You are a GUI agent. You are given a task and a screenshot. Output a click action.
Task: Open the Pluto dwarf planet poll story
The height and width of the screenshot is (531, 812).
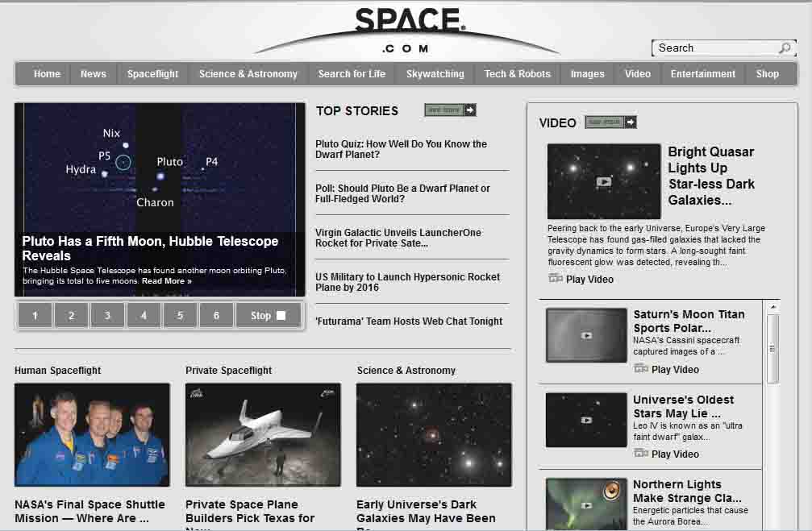coord(402,194)
